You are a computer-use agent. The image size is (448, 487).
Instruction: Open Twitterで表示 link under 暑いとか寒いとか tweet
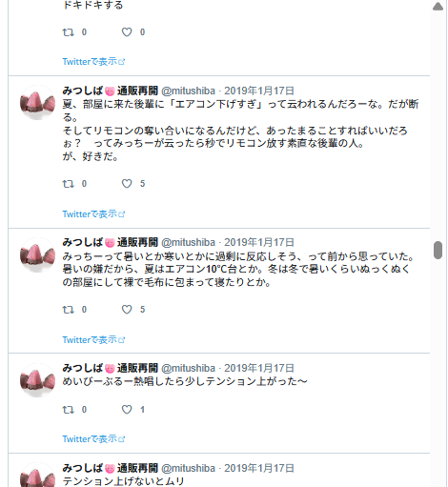tap(93, 339)
